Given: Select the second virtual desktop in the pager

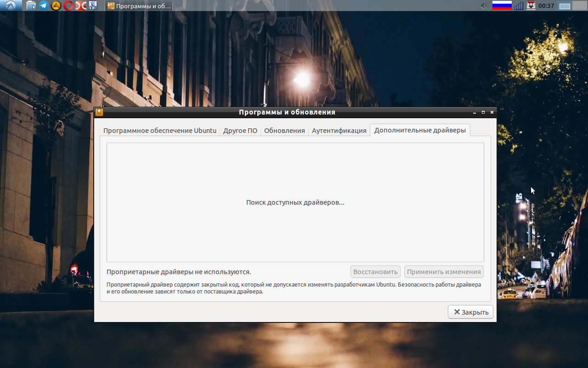Looking at the screenshot, I should coord(579,6).
